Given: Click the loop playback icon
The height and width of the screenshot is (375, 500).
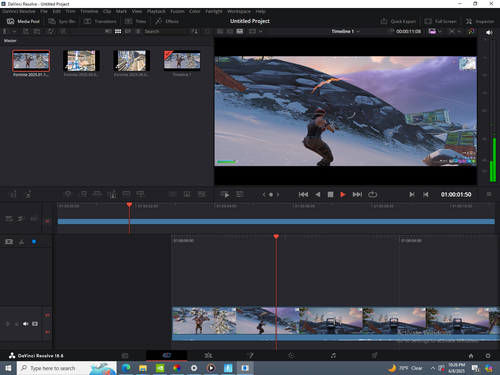Looking at the screenshot, I should [x=372, y=194].
